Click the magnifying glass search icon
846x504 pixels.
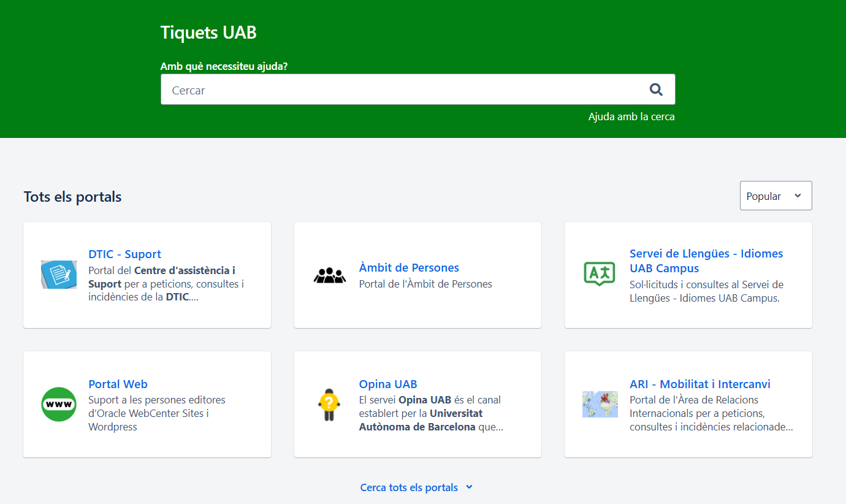tap(656, 90)
